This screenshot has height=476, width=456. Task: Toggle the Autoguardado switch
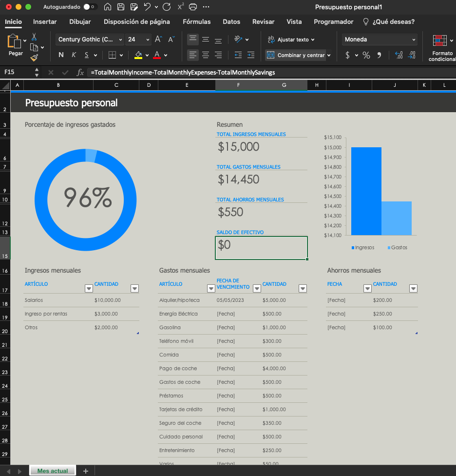(90, 7)
